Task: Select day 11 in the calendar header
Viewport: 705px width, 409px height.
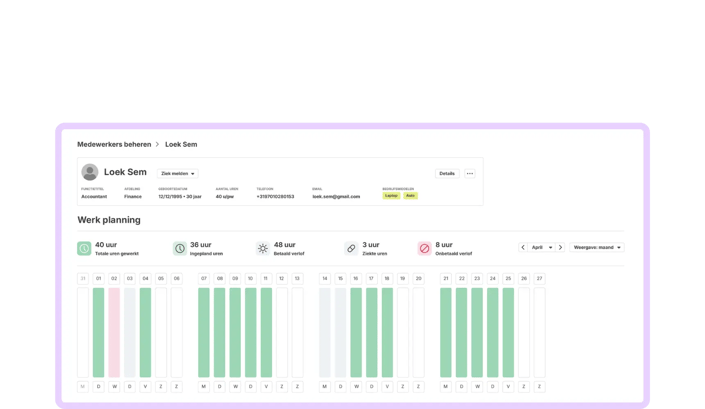Action: point(266,279)
